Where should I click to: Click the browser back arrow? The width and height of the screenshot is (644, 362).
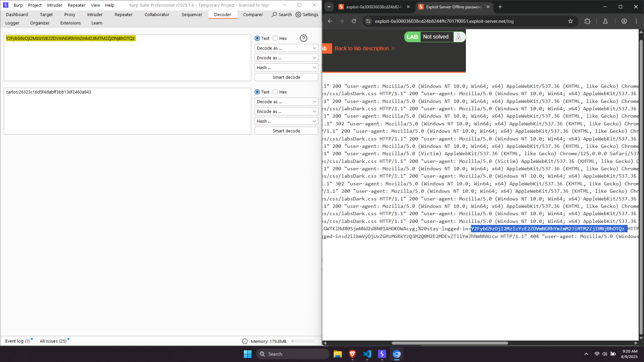[330, 21]
